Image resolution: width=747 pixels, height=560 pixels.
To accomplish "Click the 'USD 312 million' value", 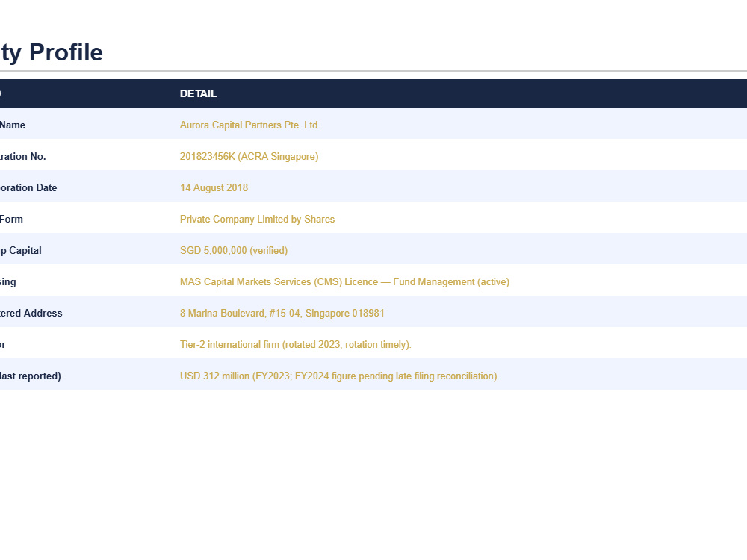I will coord(339,376).
